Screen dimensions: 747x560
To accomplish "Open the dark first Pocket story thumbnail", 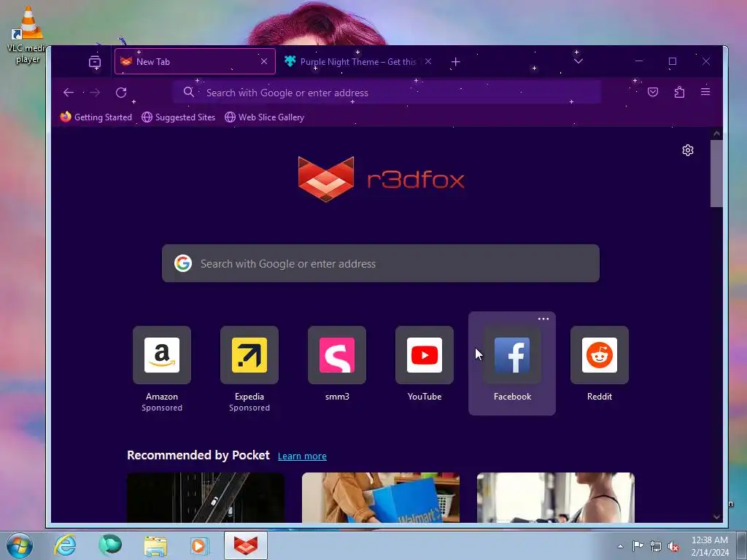I will tap(206, 497).
